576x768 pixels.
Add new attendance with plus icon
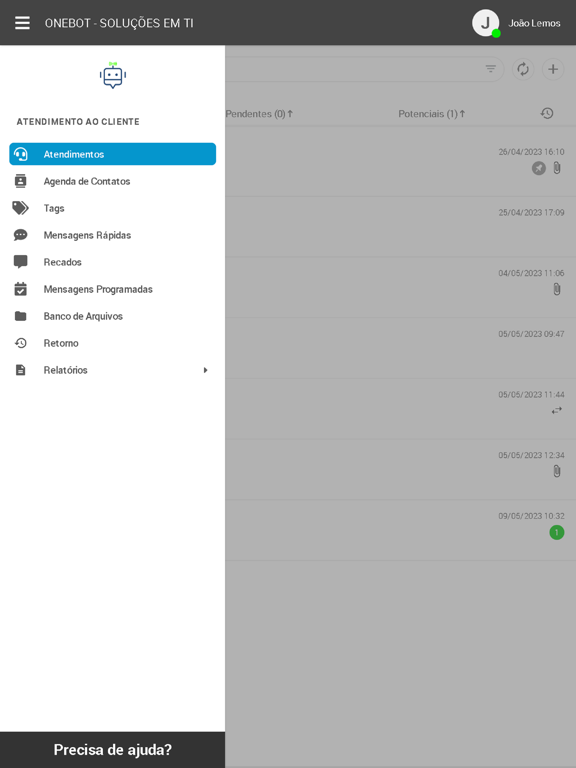pyautogui.click(x=553, y=69)
